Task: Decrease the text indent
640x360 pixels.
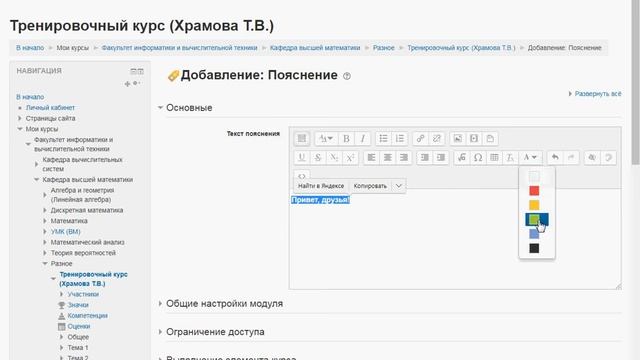Action: [x=425, y=158]
